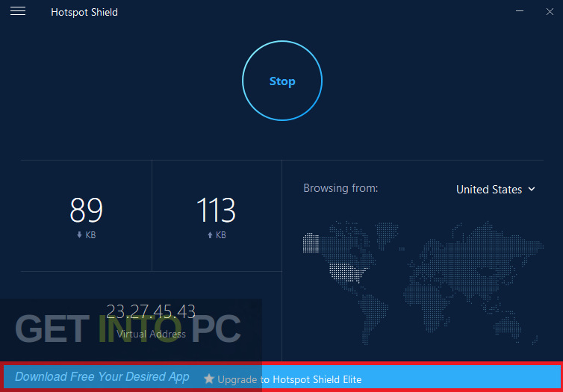Click the download arrow KB label
This screenshot has width=563, height=392.
86,235
